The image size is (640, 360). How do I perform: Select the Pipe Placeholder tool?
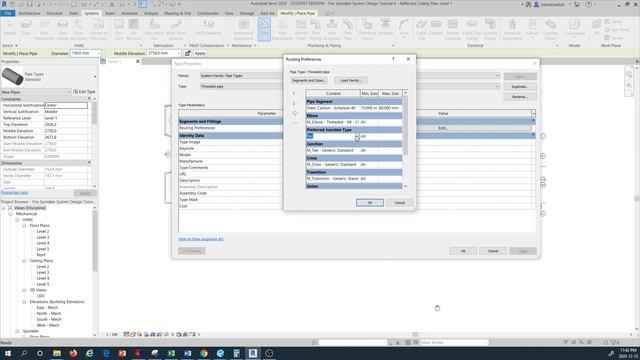tap(282, 28)
